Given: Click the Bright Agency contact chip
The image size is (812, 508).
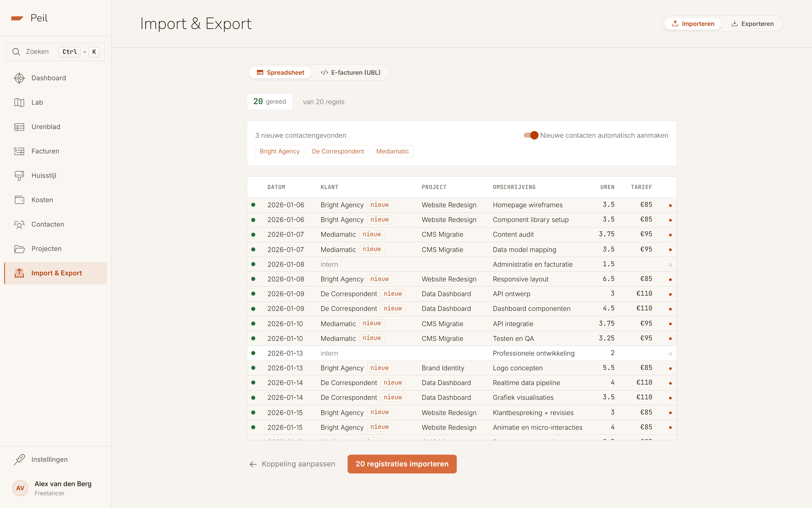Looking at the screenshot, I should (x=279, y=151).
